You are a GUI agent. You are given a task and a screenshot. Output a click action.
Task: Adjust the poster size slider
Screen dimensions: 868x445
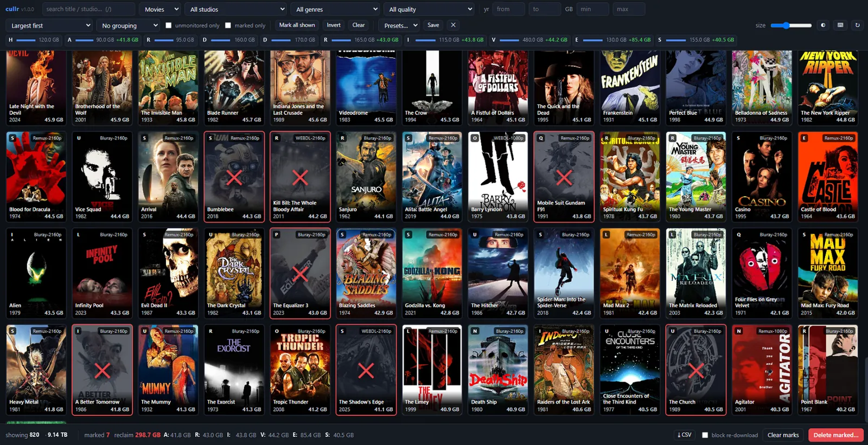pyautogui.click(x=790, y=25)
